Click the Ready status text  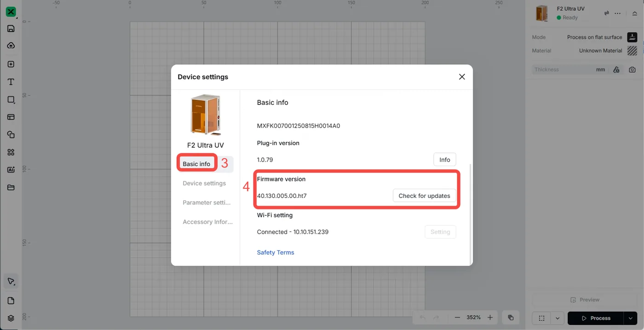pos(570,18)
